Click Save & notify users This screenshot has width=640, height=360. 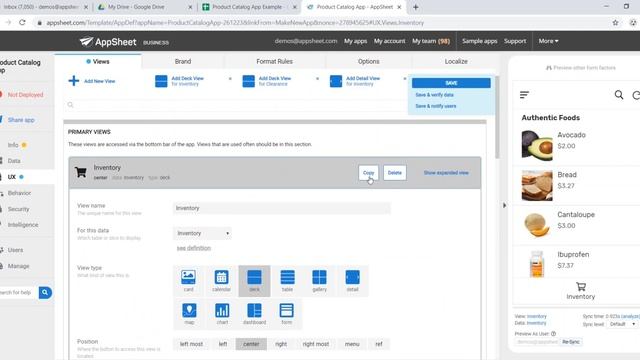pos(436,106)
